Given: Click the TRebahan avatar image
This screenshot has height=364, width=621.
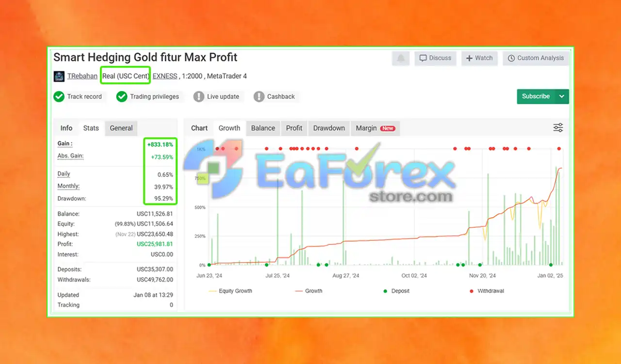Looking at the screenshot, I should 59,76.
